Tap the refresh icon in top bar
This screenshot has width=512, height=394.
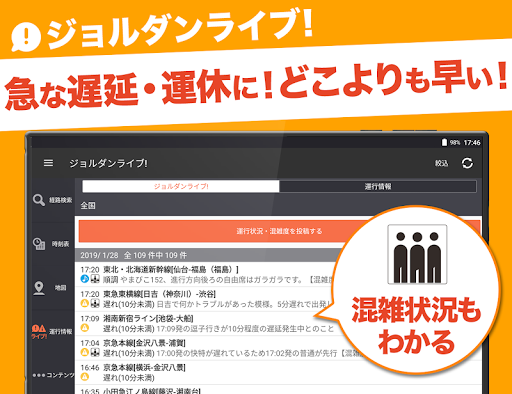pyautogui.click(x=467, y=163)
